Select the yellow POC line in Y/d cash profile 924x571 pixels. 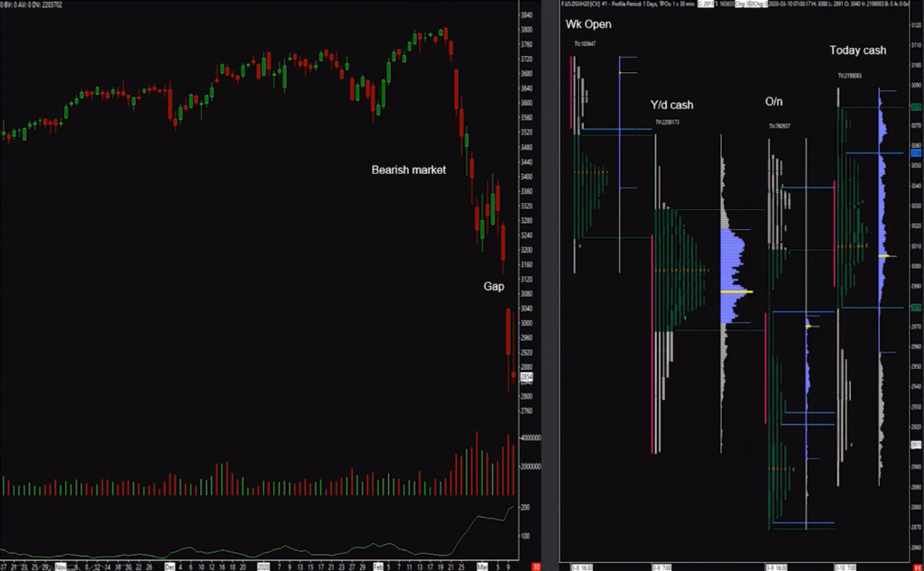click(736, 291)
